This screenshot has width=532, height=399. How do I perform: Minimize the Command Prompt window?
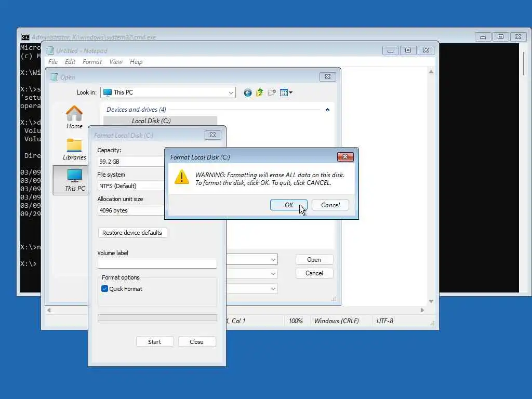[483, 37]
